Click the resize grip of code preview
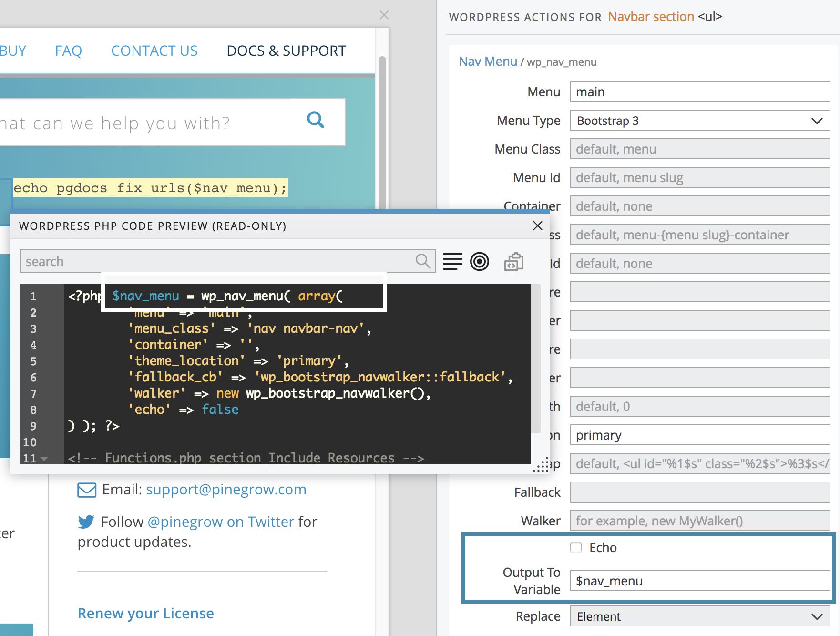 (541, 465)
